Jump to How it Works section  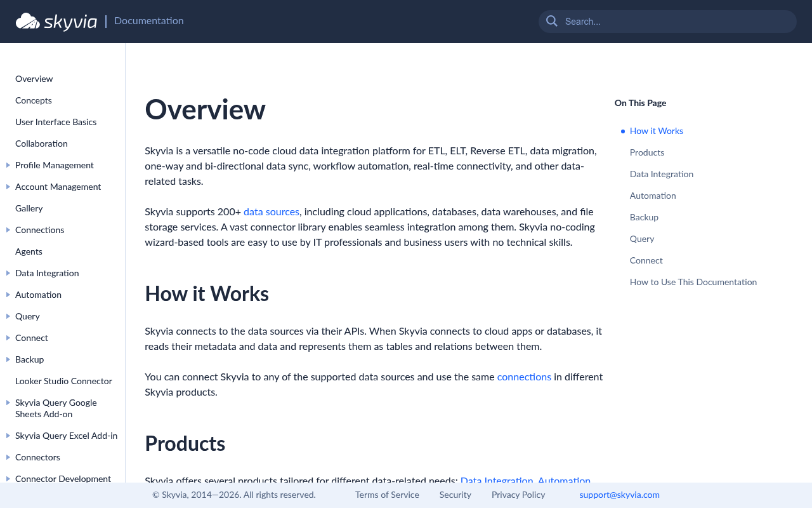(657, 131)
